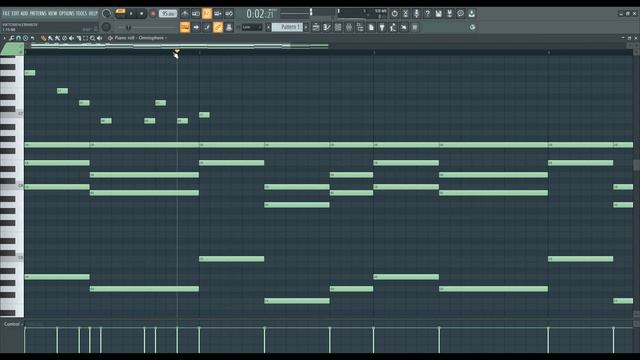
Task: Click next pattern arrow
Action: tap(306, 27)
